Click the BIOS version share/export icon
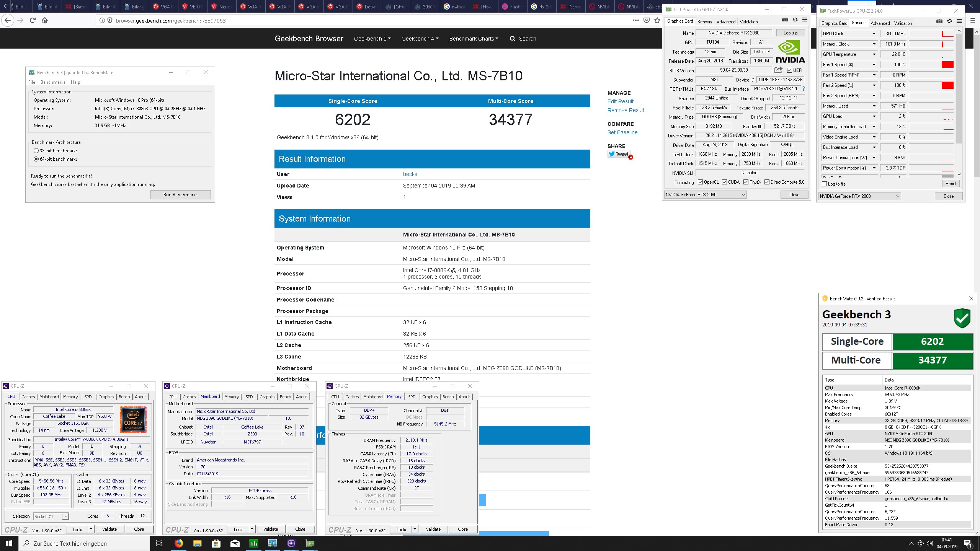The image size is (980, 551). coord(778,70)
